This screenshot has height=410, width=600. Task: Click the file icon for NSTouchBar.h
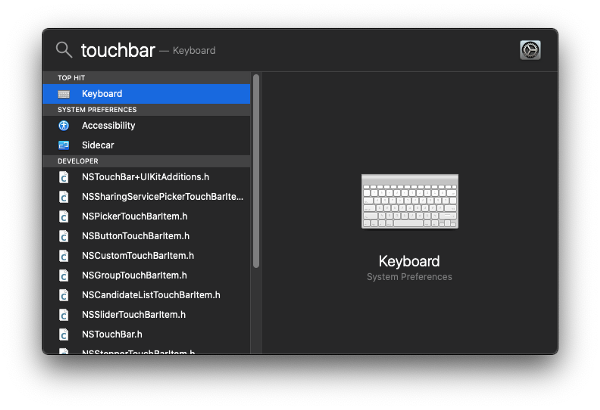point(64,335)
